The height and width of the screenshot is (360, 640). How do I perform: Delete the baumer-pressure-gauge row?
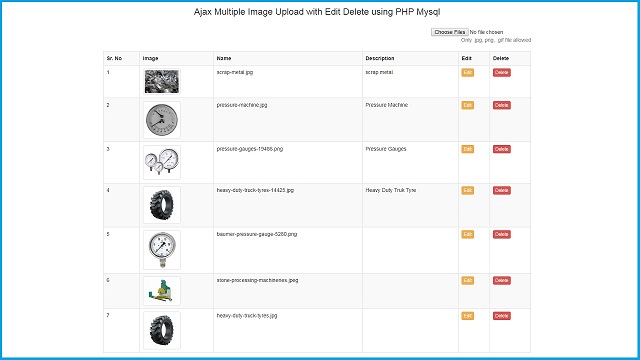502,235
